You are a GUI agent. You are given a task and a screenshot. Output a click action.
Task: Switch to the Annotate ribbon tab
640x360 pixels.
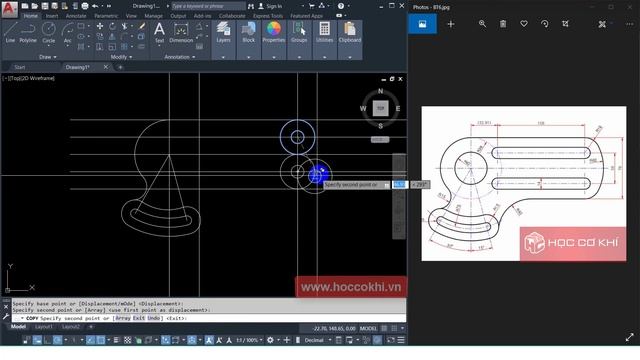[x=76, y=16]
